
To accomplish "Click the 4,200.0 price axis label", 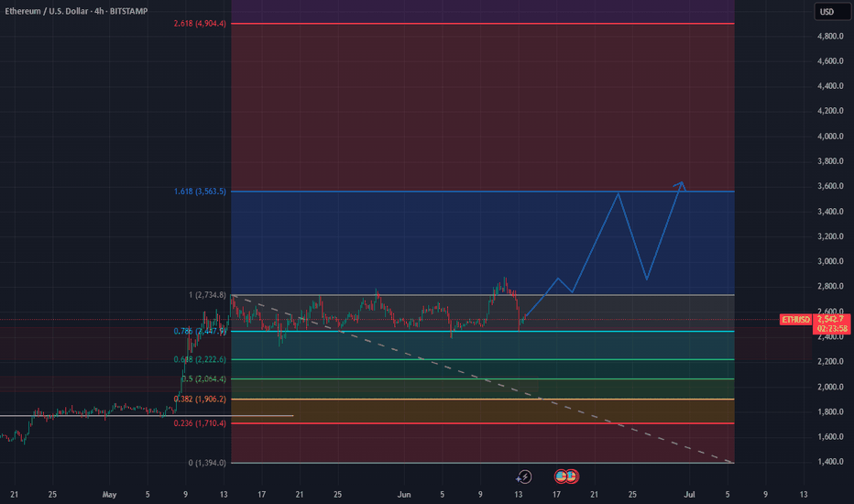I will (x=830, y=111).
